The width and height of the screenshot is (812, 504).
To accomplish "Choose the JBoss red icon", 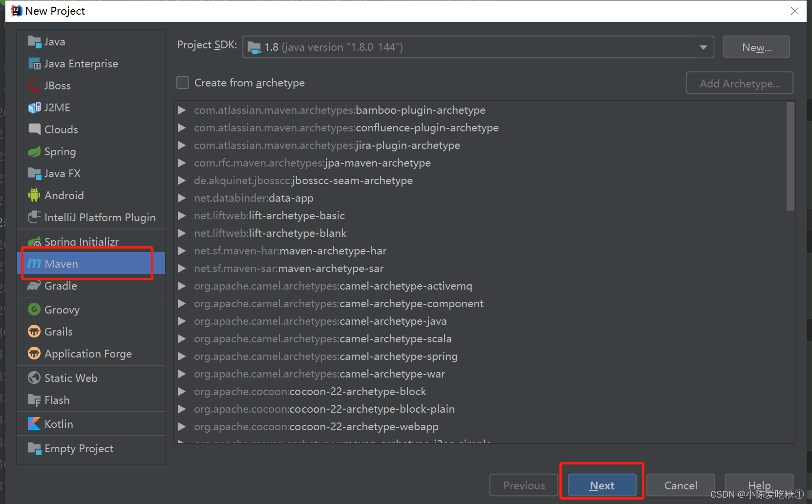I will pyautogui.click(x=34, y=85).
